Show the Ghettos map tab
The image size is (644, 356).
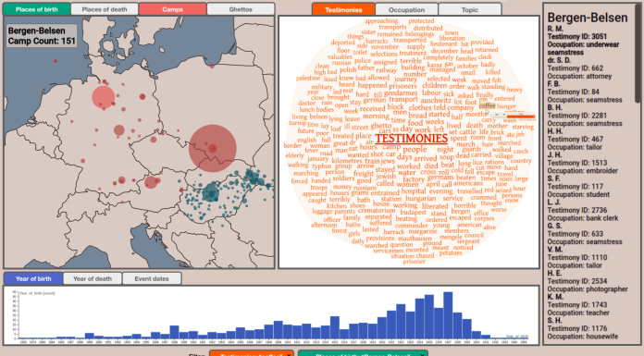pyautogui.click(x=241, y=9)
